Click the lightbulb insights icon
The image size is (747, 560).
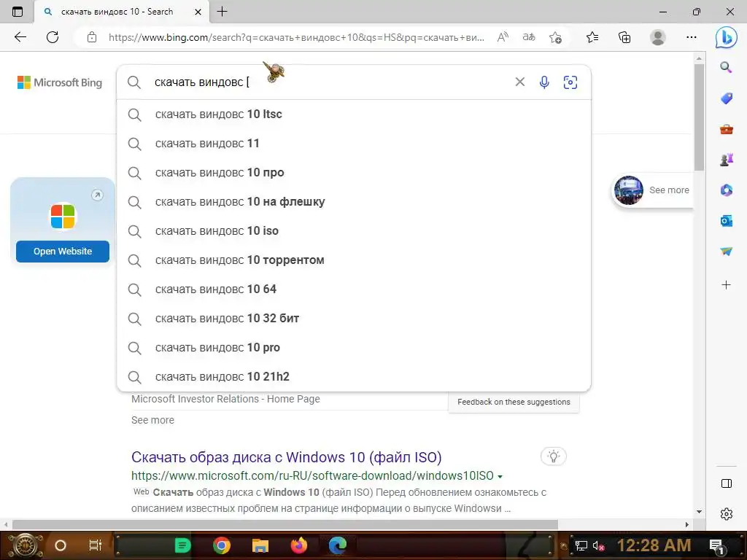tap(553, 456)
